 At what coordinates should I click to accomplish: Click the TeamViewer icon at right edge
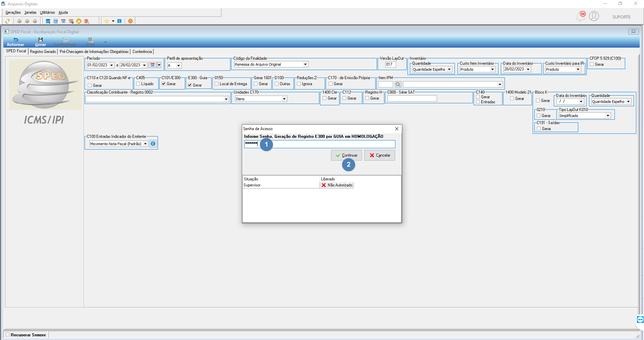click(x=640, y=320)
